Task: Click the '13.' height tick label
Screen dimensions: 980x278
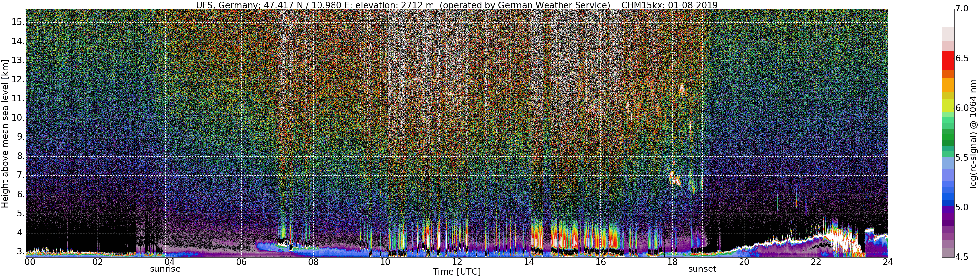Action: point(18,61)
